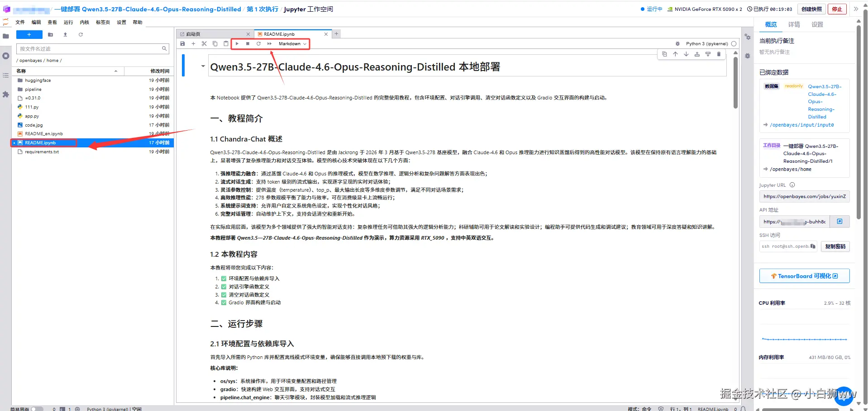Create a new folder in file browser
The image size is (868, 411).
pos(50,35)
